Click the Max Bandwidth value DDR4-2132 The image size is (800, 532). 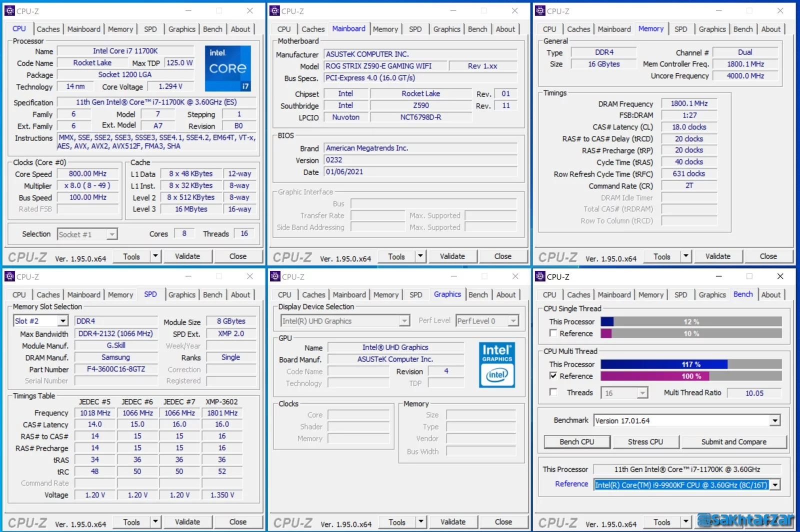[116, 333]
